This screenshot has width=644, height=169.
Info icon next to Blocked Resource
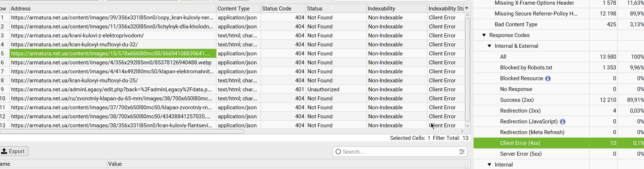pos(548,78)
